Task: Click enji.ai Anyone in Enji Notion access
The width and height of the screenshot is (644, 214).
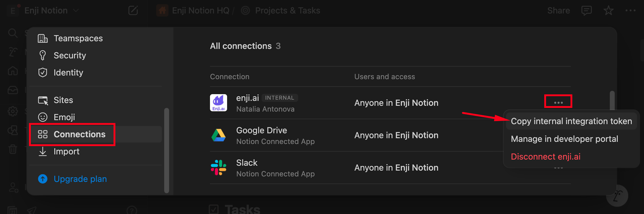Action: point(396,103)
